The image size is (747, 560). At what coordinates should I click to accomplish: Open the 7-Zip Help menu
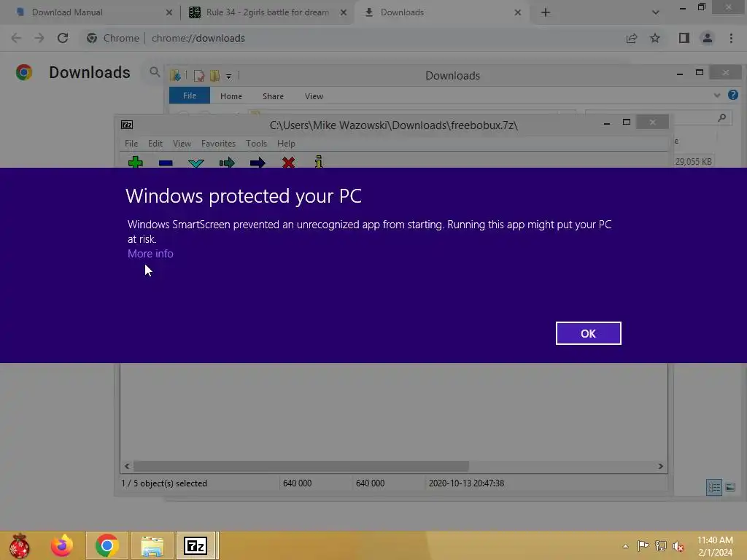coord(286,144)
